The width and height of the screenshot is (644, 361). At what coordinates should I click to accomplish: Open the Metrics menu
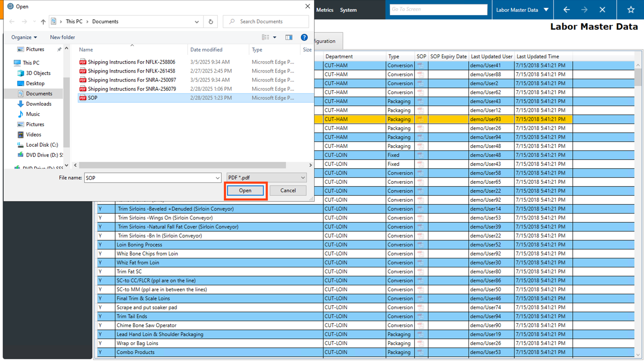tap(324, 10)
